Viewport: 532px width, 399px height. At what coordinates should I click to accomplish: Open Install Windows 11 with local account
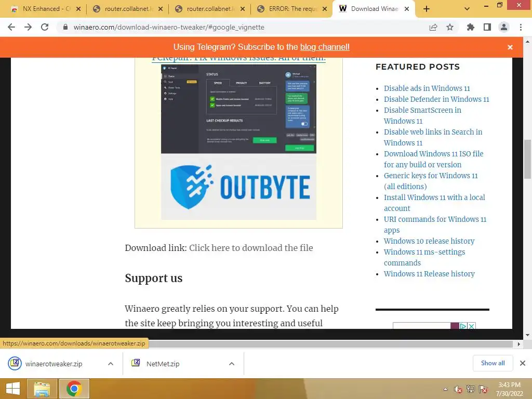coord(434,203)
